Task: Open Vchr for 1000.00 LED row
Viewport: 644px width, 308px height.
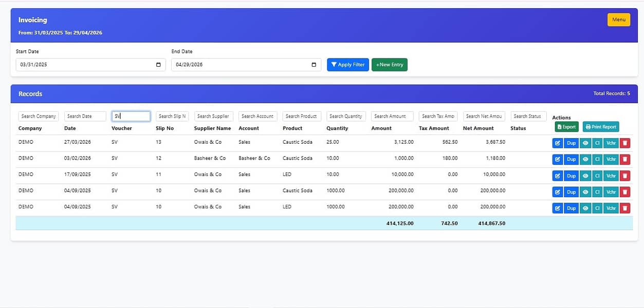Action: tap(611, 208)
